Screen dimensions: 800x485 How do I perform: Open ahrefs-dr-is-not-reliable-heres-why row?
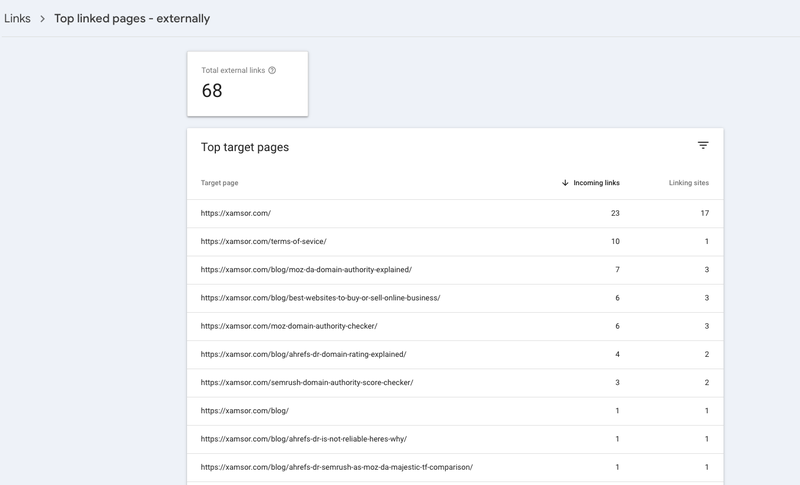coord(304,439)
